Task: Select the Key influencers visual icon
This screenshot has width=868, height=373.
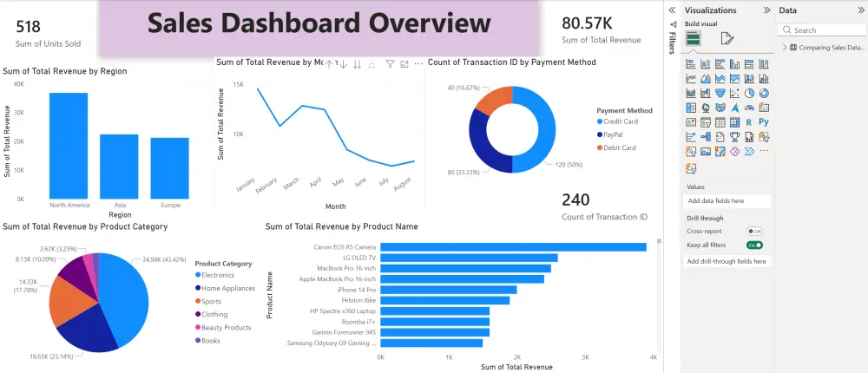Action: tap(691, 137)
